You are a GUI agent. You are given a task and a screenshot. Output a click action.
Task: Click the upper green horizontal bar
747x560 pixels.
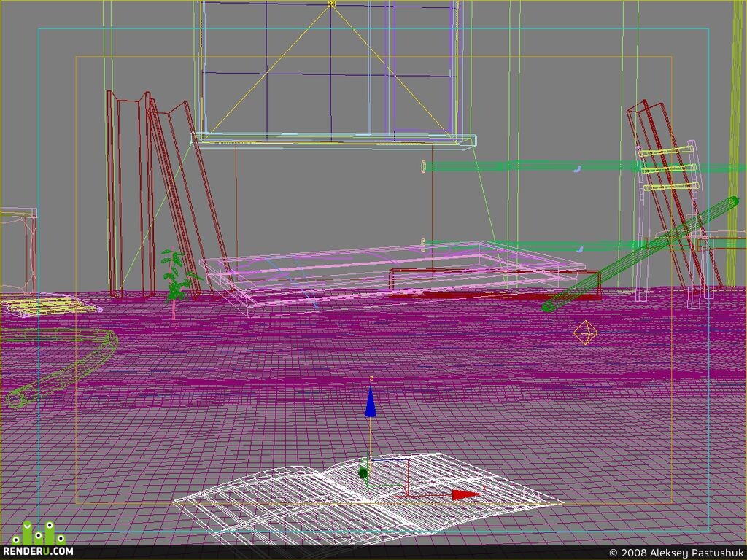tap(584, 167)
